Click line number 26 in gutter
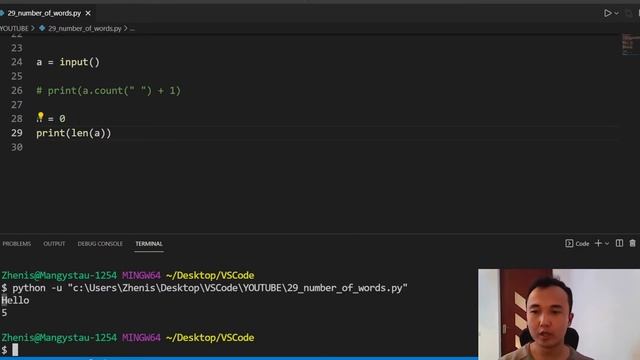 [x=17, y=91]
